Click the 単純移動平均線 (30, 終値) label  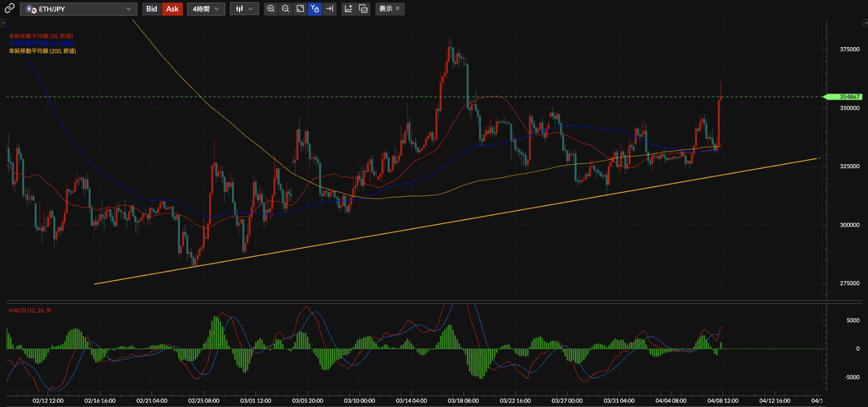coord(41,36)
